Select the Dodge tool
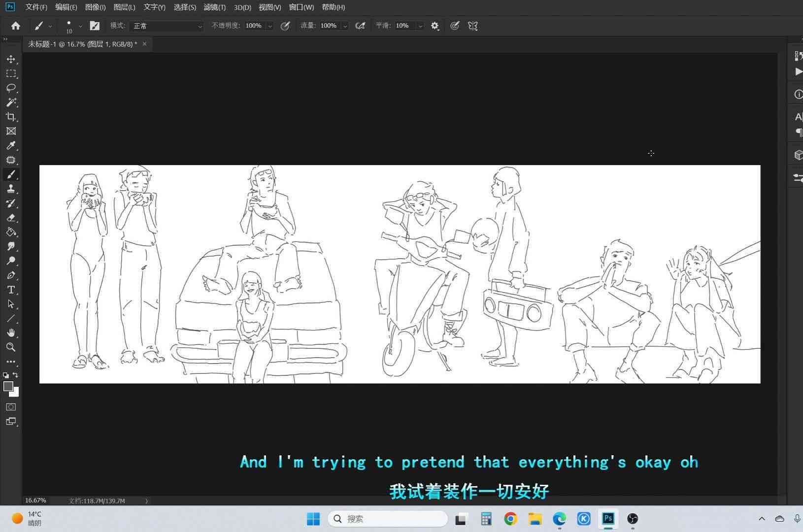This screenshot has height=532, width=803. pos(11,261)
